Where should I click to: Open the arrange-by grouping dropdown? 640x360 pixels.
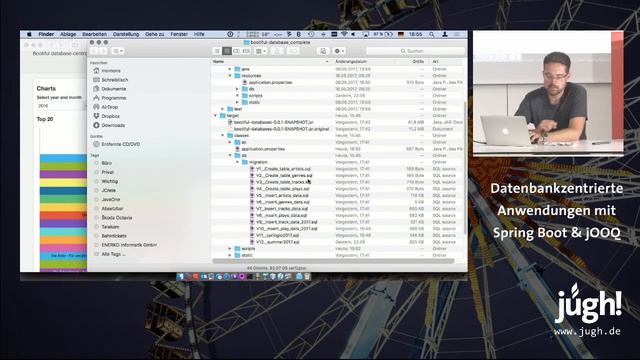260,51
